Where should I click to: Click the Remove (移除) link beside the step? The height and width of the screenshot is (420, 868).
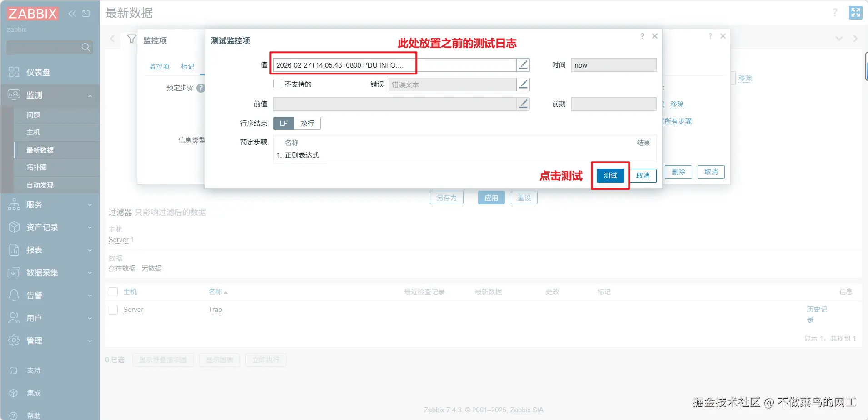point(677,104)
